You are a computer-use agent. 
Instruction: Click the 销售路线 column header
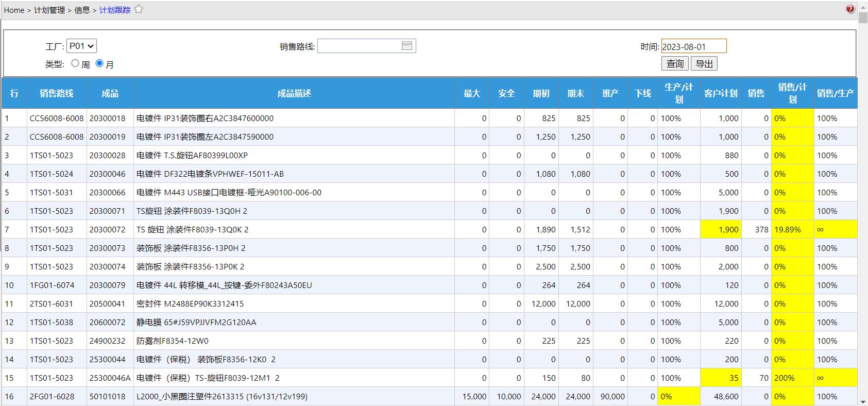[57, 93]
